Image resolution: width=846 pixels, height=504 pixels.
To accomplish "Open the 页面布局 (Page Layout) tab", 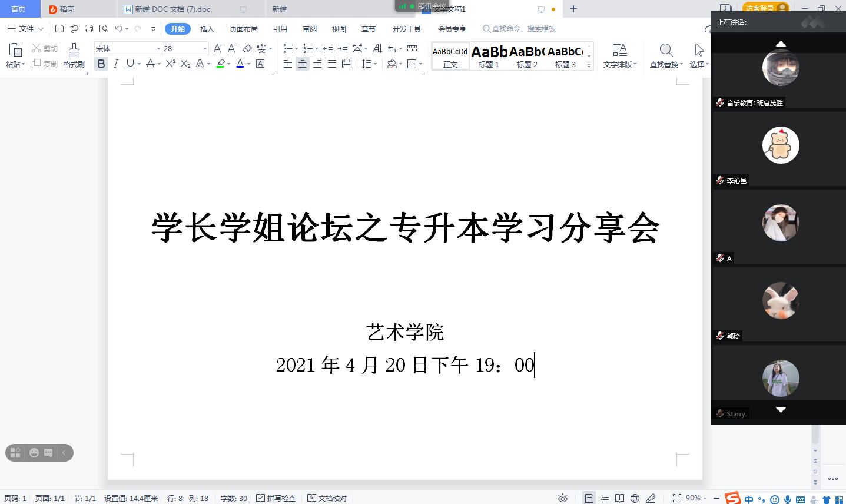I will click(243, 29).
